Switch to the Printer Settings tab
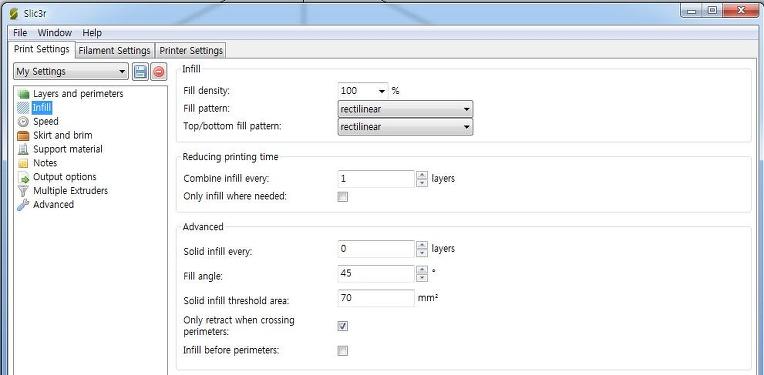 (x=191, y=51)
